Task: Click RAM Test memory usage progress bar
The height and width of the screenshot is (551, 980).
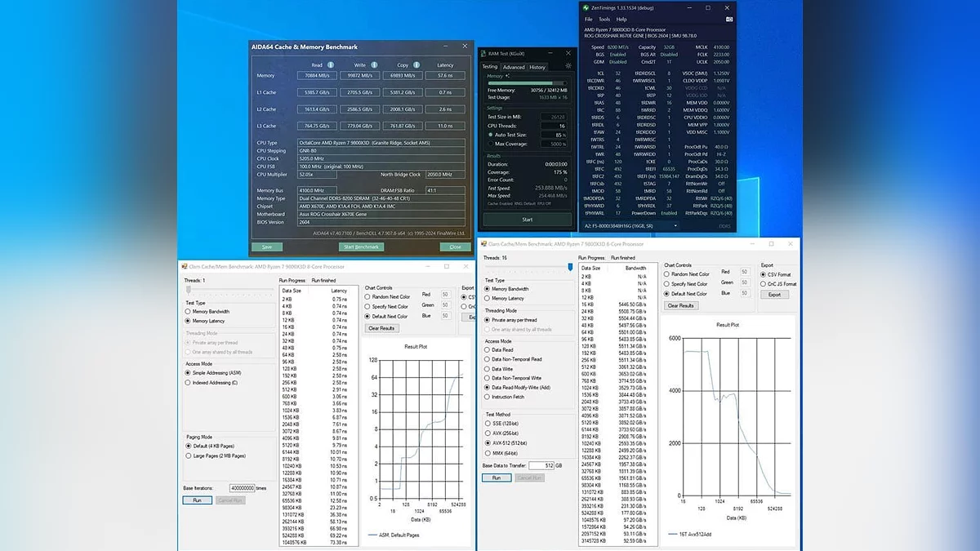Action: [528, 82]
